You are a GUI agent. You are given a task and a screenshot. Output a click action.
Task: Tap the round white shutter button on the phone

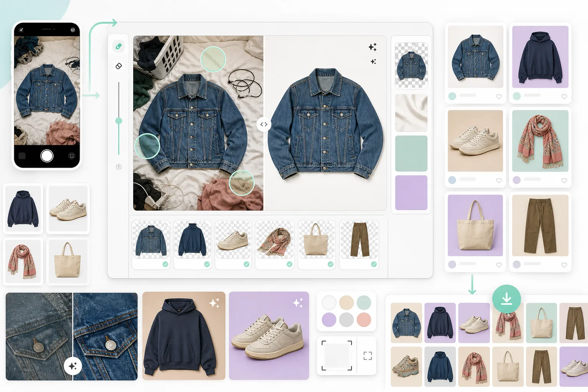click(47, 156)
